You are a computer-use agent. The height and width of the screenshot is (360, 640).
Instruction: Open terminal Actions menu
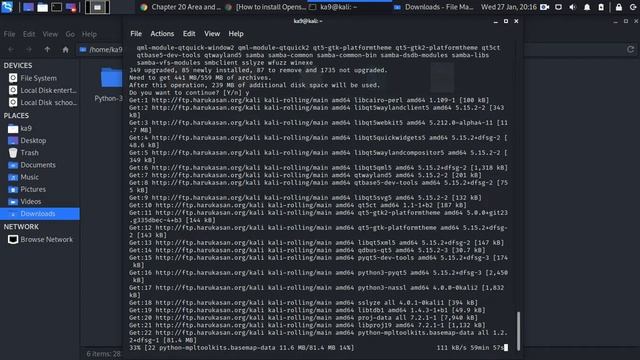click(162, 34)
